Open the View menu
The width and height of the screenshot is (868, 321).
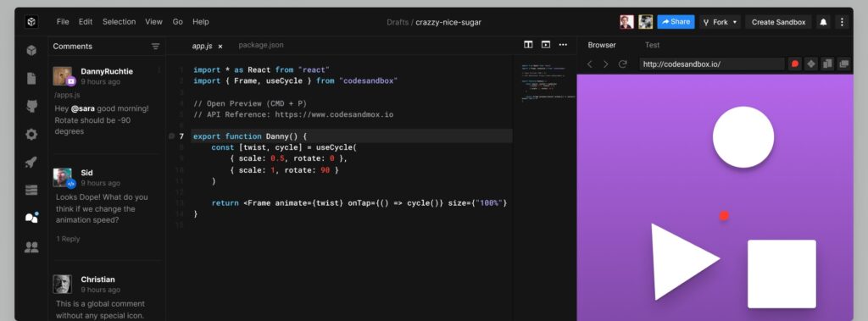pyautogui.click(x=154, y=21)
